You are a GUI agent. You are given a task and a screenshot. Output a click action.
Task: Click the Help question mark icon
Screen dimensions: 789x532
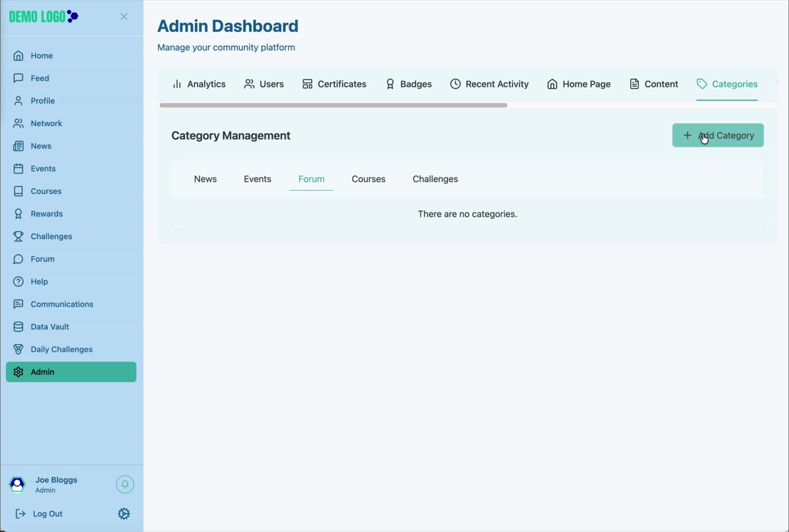[x=19, y=282]
